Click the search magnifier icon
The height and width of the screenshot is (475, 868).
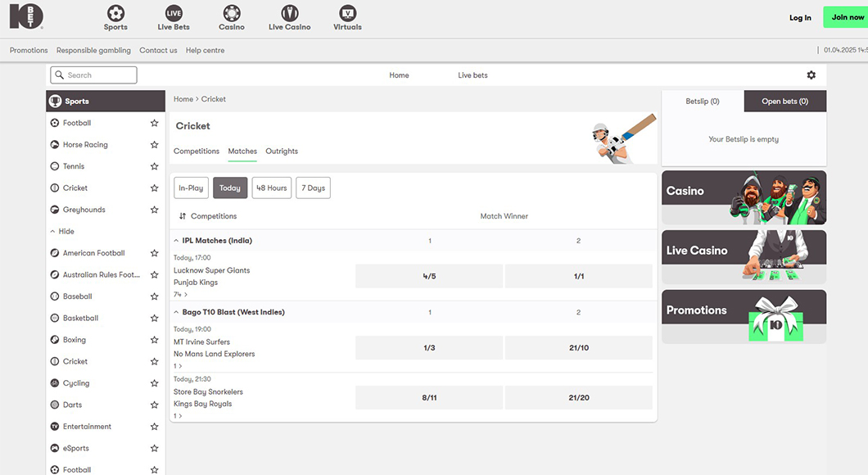click(59, 75)
